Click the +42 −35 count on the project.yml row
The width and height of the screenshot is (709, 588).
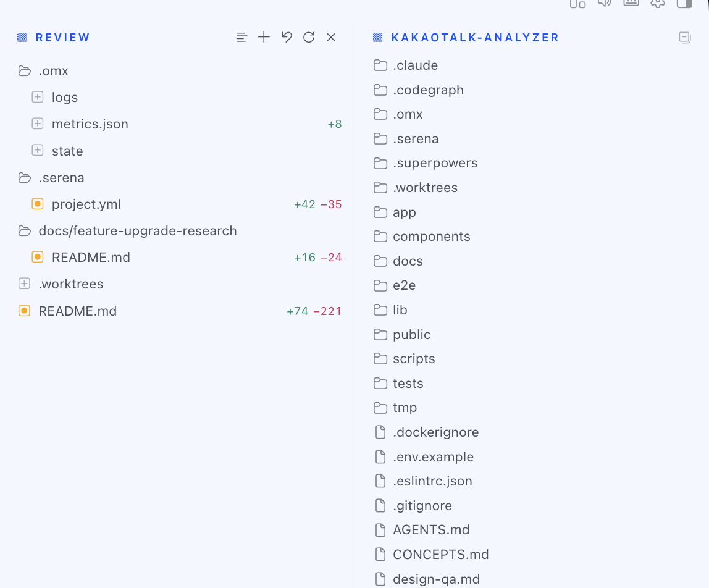[x=318, y=204]
